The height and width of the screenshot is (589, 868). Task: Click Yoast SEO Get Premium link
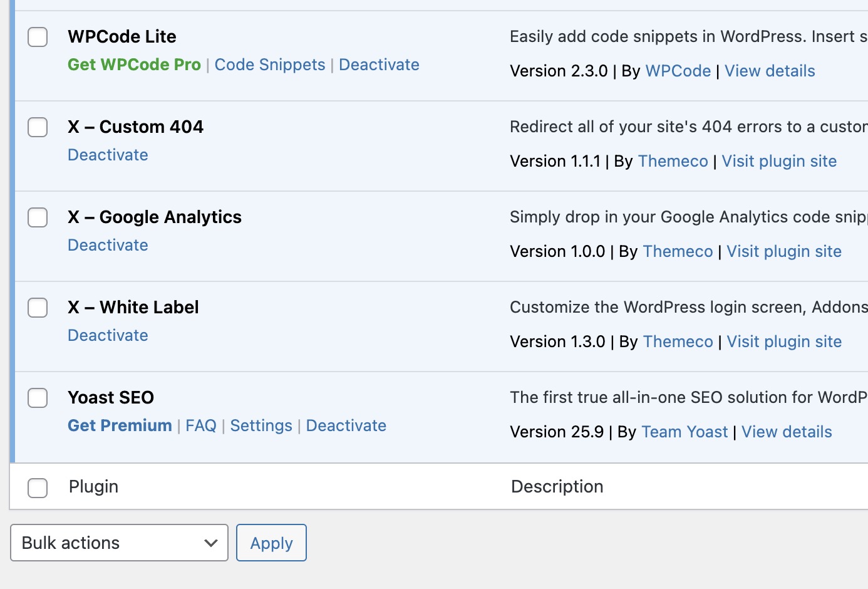pos(120,425)
